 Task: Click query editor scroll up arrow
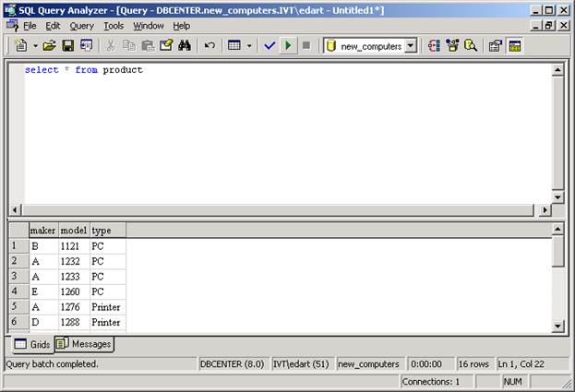coord(557,69)
